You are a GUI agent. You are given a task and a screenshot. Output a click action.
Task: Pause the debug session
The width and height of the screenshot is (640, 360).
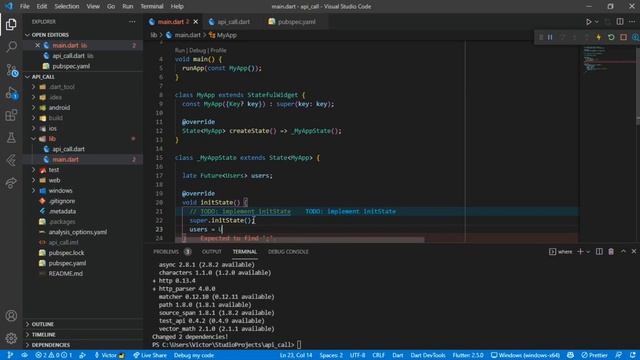(x=550, y=37)
